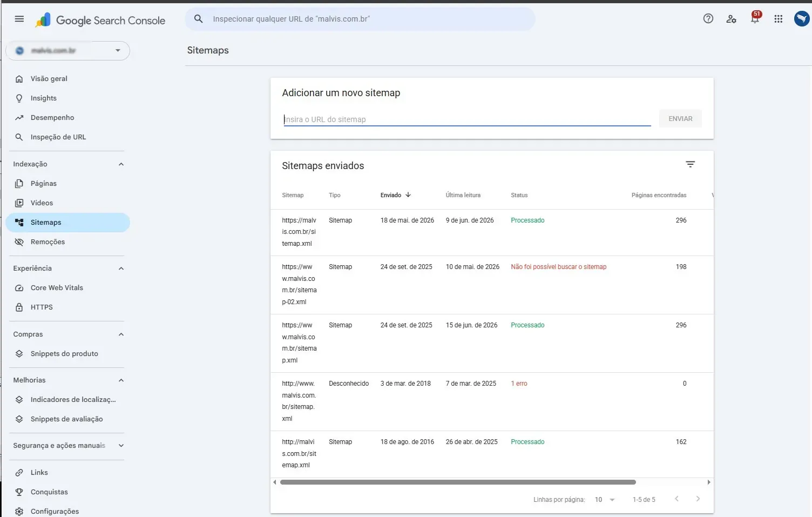Go to next page of results
This screenshot has height=517, width=812.
pyautogui.click(x=698, y=499)
